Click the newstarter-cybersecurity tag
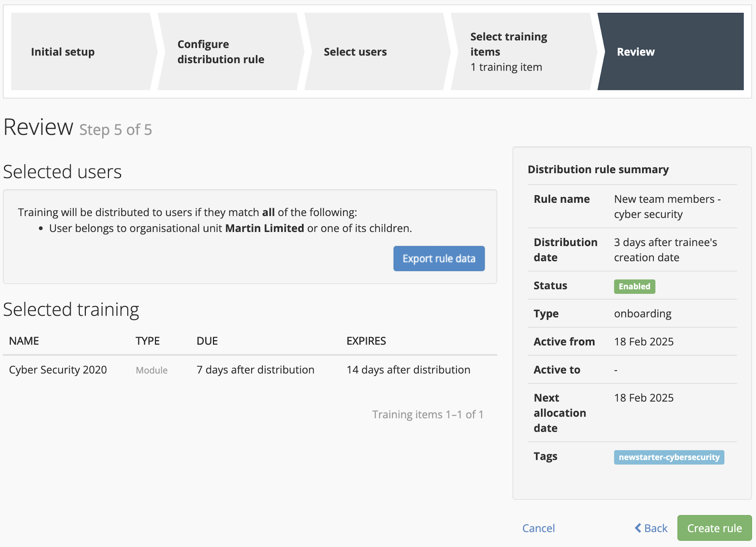 (669, 457)
